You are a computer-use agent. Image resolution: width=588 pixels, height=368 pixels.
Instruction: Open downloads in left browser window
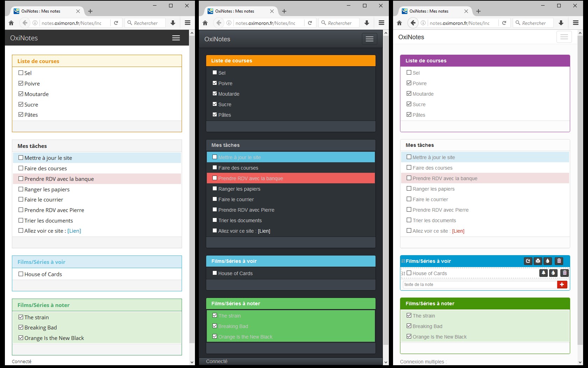(173, 23)
